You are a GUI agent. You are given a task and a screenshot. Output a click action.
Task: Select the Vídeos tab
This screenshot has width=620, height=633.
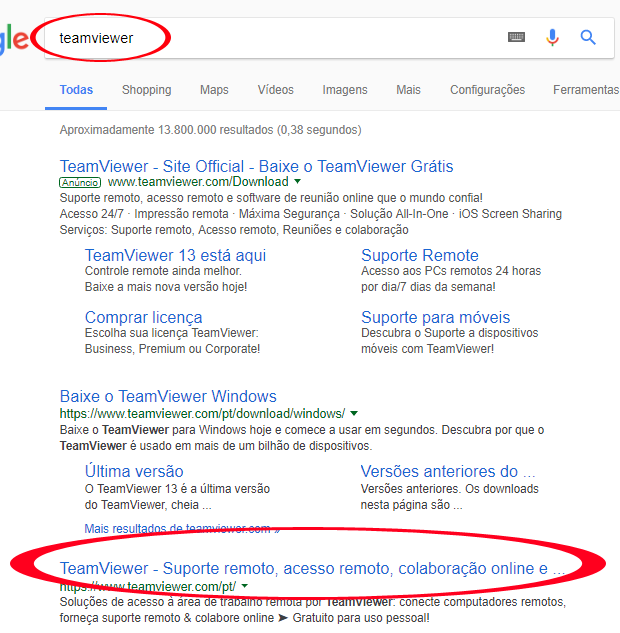point(275,90)
